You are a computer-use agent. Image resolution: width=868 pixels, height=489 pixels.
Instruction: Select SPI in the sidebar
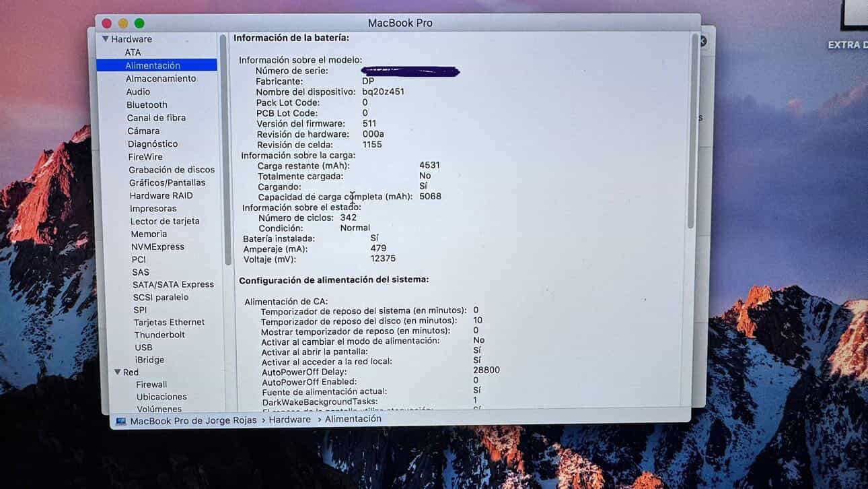140,310
